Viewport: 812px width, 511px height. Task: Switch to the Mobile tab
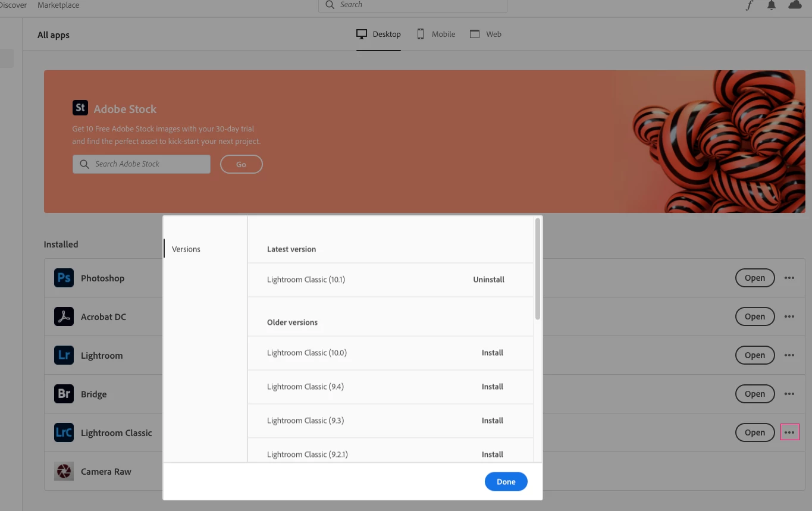(436, 35)
